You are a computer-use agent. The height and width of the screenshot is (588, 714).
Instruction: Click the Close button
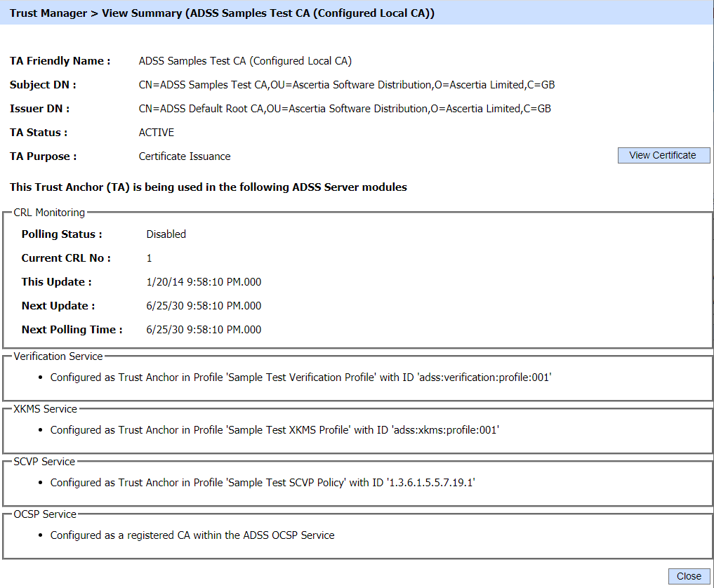[x=688, y=576]
